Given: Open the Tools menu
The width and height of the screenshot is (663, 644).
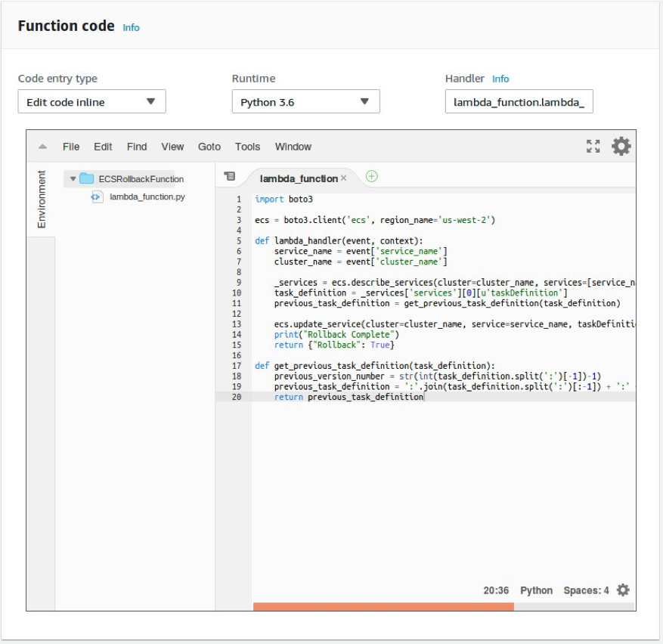Looking at the screenshot, I should point(247,147).
